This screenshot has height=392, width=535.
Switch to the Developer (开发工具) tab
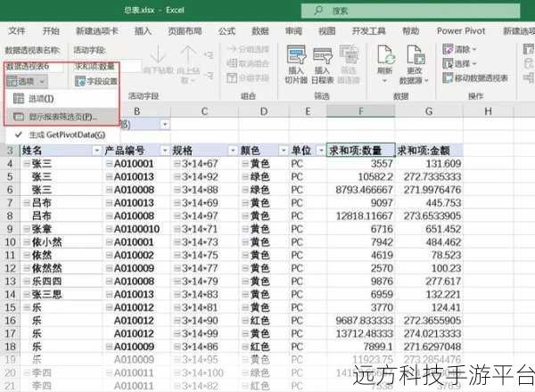click(368, 31)
